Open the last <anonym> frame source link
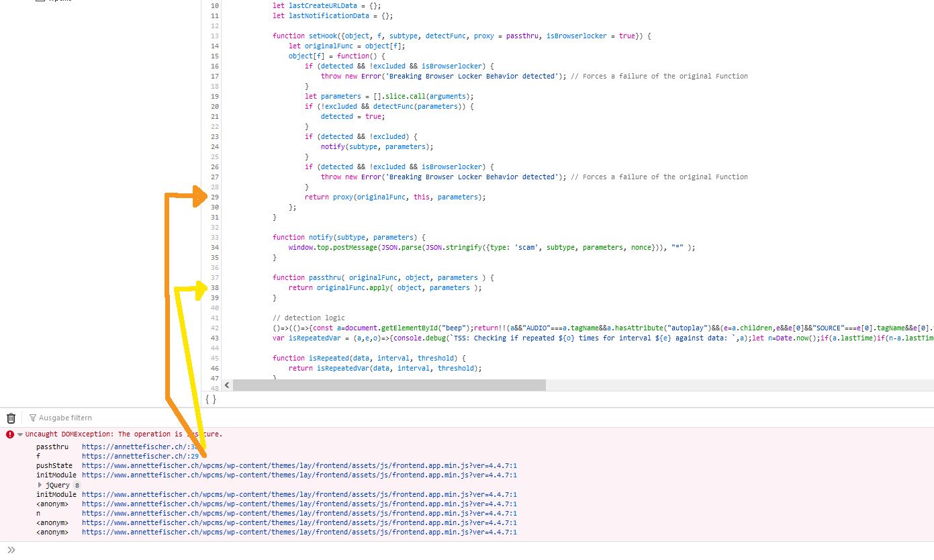The image size is (934, 560). (x=299, y=532)
